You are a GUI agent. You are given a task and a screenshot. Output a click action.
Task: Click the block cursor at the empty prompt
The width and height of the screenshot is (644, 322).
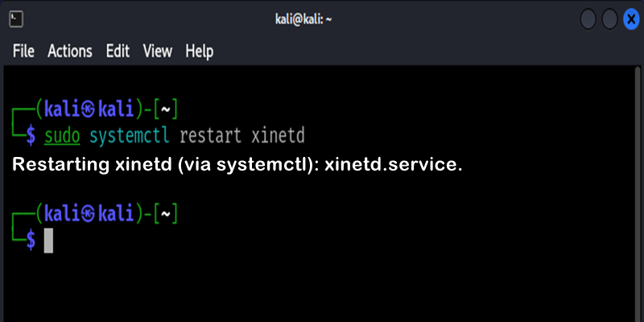click(48, 240)
